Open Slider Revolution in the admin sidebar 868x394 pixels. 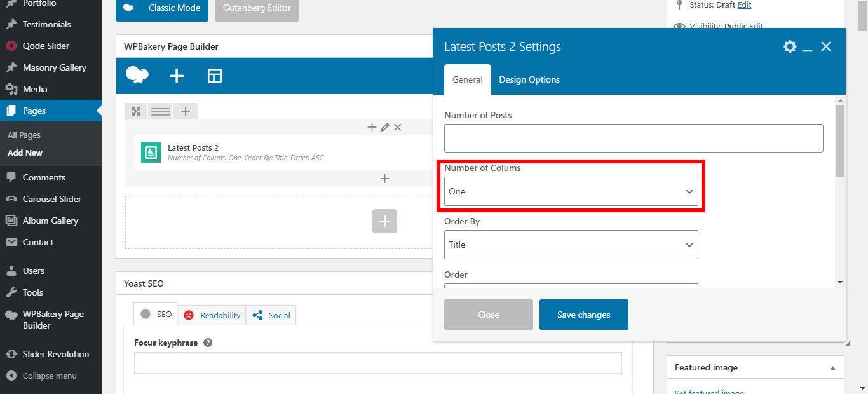pyautogui.click(x=51, y=354)
